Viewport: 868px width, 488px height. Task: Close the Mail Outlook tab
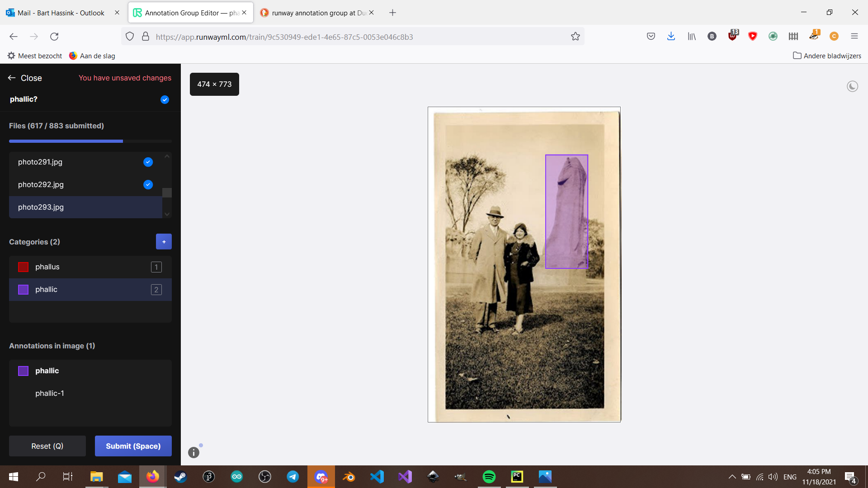pyautogui.click(x=117, y=13)
